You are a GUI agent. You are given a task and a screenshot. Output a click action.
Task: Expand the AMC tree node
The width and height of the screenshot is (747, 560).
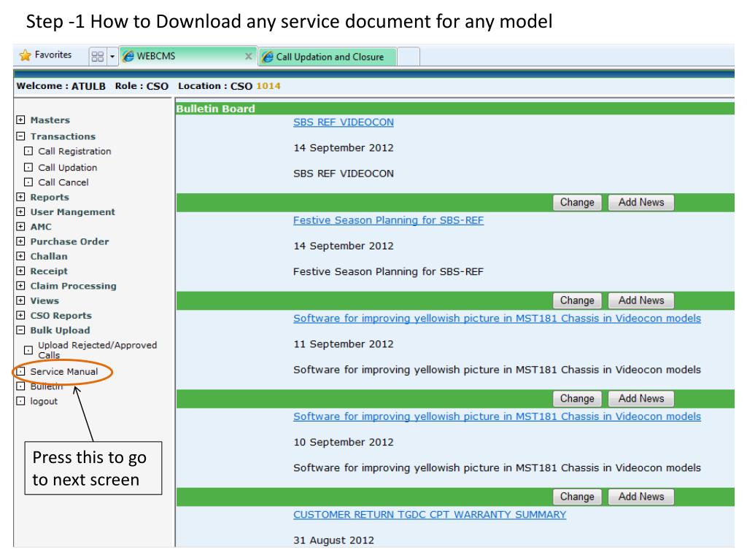(x=20, y=226)
